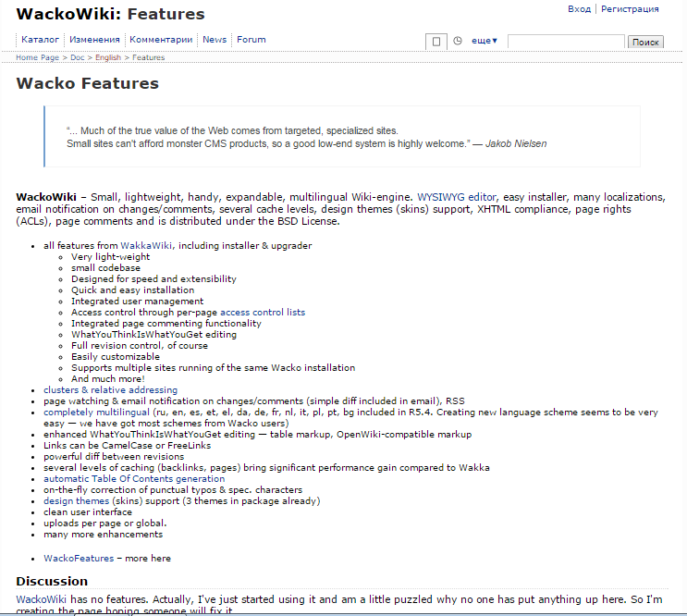Image resolution: width=687 pixels, height=616 pixels.
Task: Click the search input field
Action: [x=566, y=42]
